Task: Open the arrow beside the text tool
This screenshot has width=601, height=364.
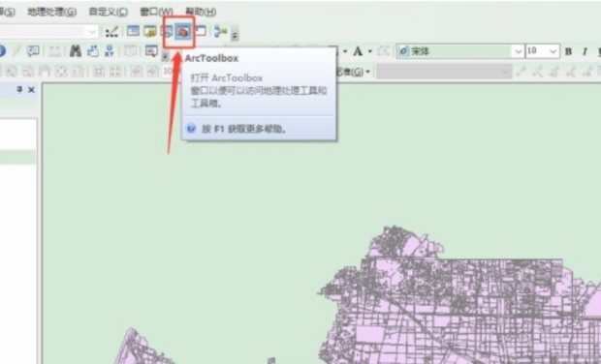Action: (370, 51)
